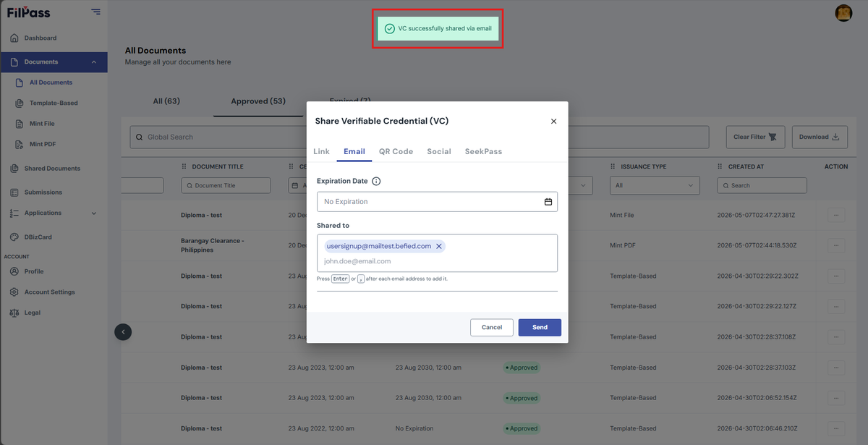The height and width of the screenshot is (445, 868).
Task: Click the john.doe@email.com input field
Action: click(437, 261)
